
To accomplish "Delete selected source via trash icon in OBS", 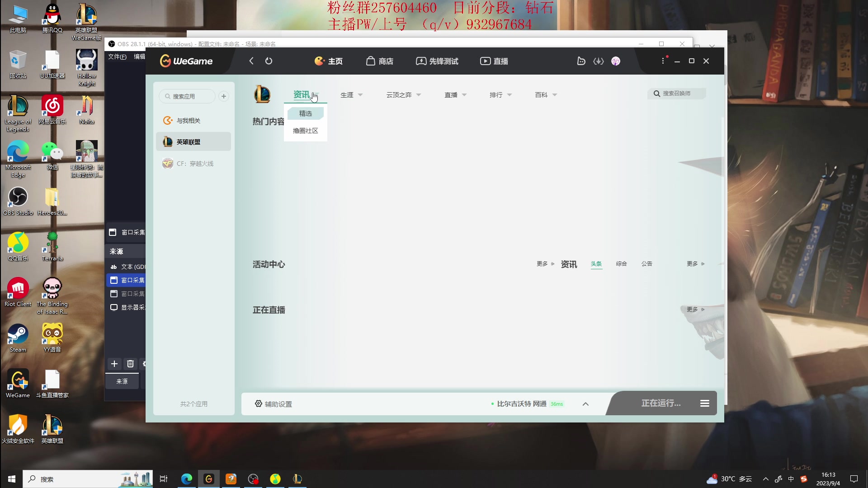I will coord(130,364).
